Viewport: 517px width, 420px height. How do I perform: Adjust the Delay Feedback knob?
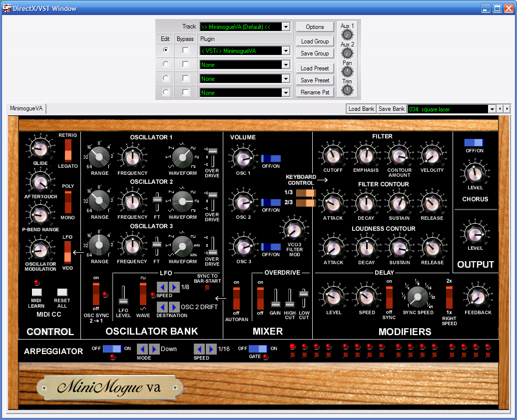tap(478, 297)
